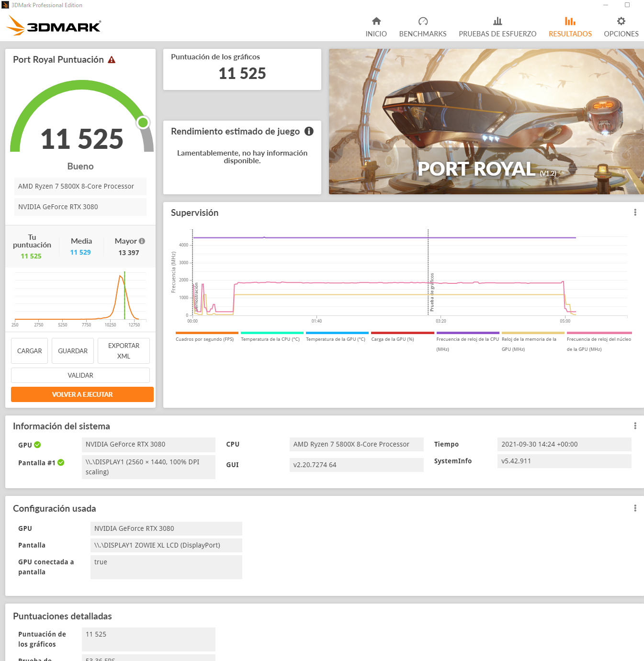Image resolution: width=644 pixels, height=661 pixels.
Task: Click the Media score 11 529
Action: [80, 252]
